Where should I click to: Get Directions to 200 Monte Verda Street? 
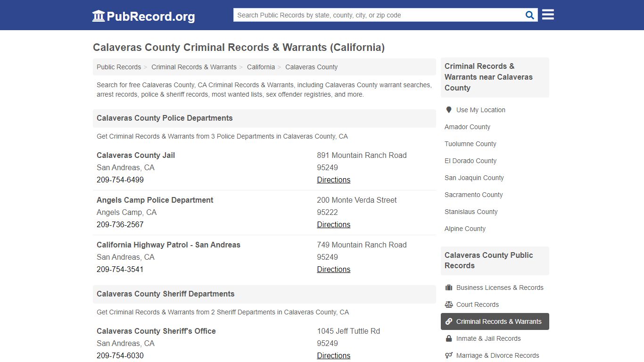click(333, 224)
